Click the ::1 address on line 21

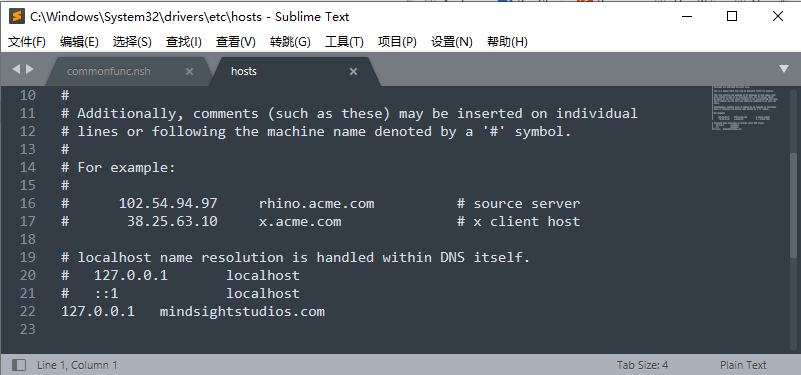(x=106, y=294)
